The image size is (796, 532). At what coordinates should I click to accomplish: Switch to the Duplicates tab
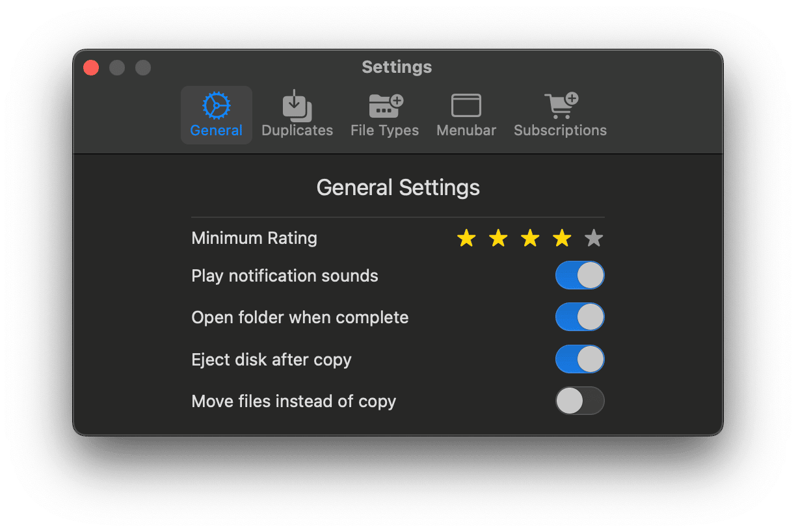click(x=297, y=115)
